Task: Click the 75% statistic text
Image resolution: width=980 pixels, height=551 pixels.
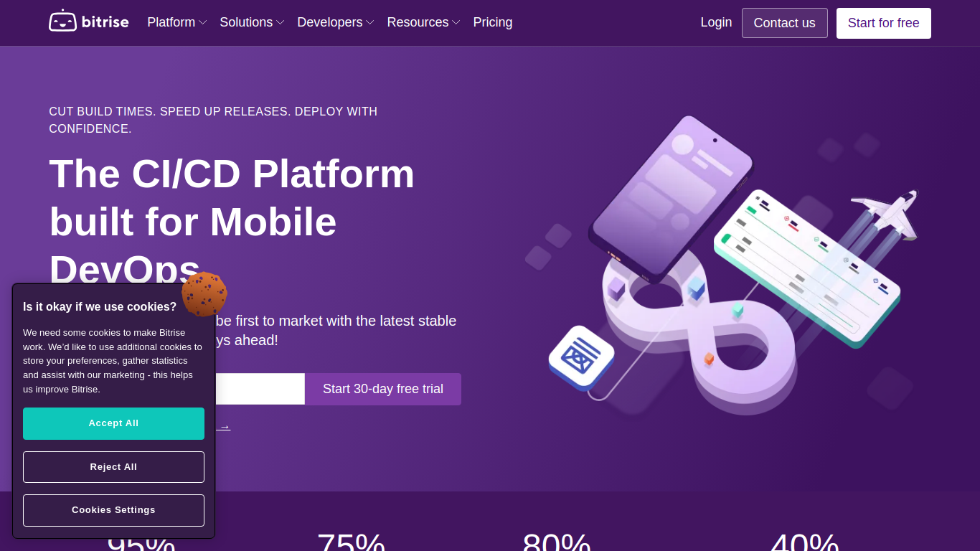Action: coord(351,542)
